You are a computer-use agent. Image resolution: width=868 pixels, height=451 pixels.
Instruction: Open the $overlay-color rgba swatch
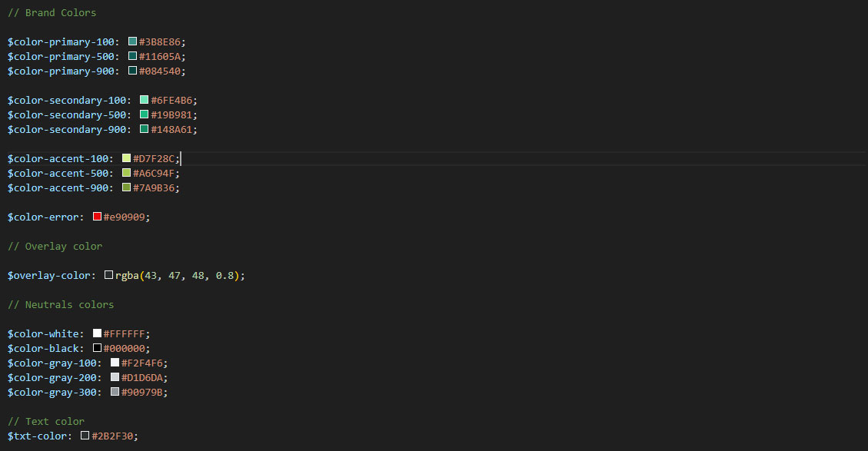109,275
